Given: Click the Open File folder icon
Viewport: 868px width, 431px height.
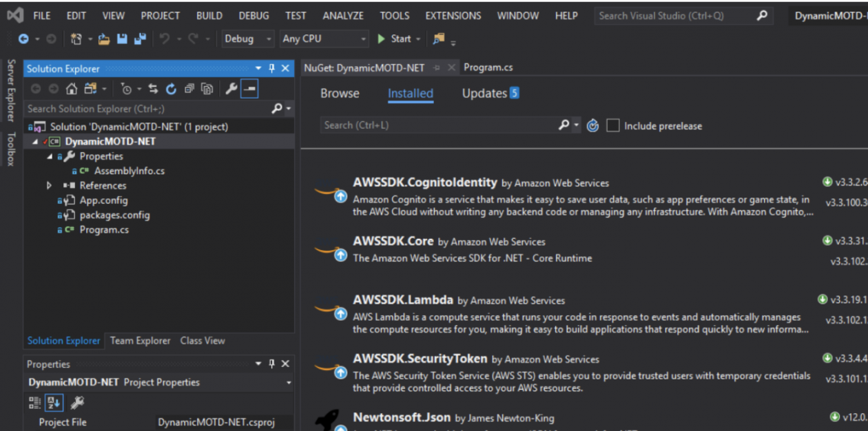Looking at the screenshot, I should (x=104, y=39).
